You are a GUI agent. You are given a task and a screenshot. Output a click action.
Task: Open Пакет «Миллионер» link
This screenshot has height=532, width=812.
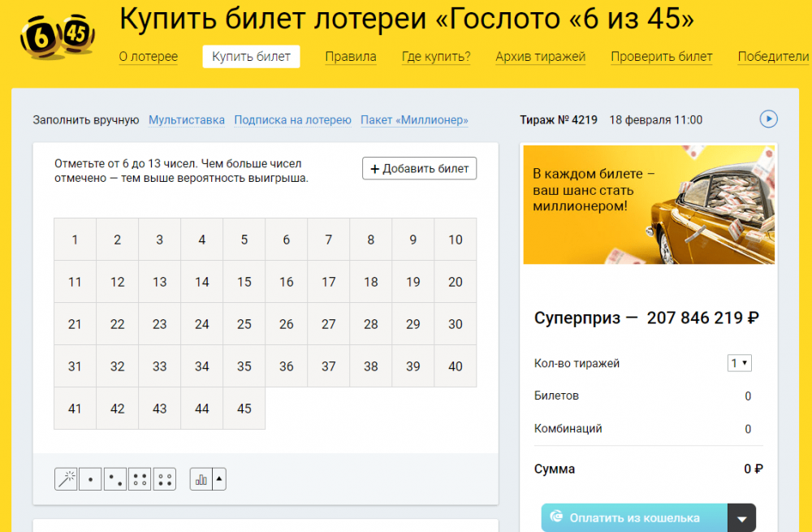tap(414, 119)
